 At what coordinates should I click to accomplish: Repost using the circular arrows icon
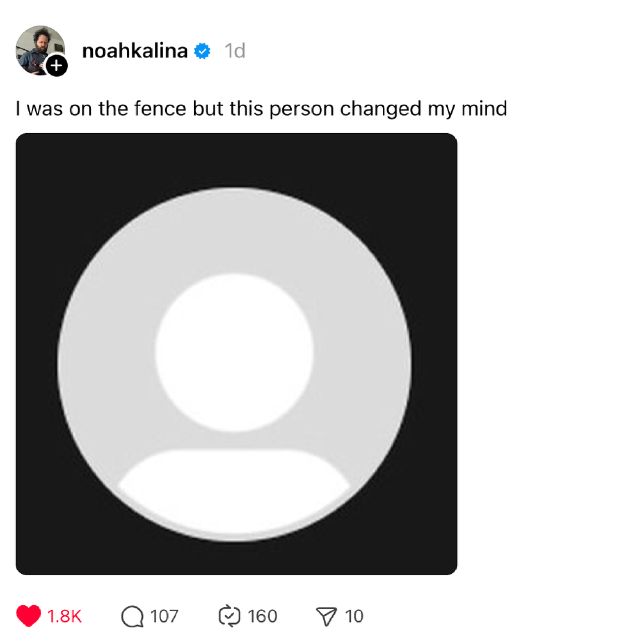click(x=229, y=616)
